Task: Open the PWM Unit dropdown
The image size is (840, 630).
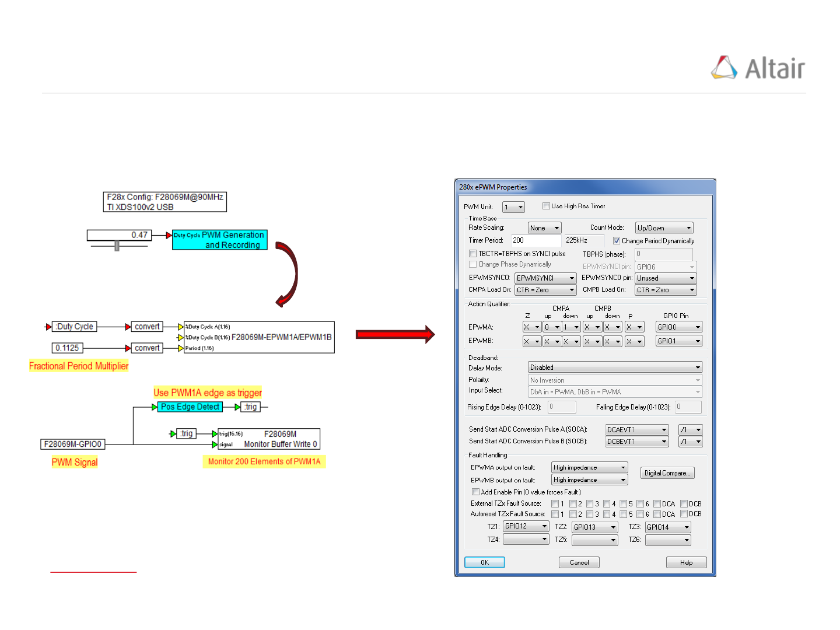Action: (513, 207)
